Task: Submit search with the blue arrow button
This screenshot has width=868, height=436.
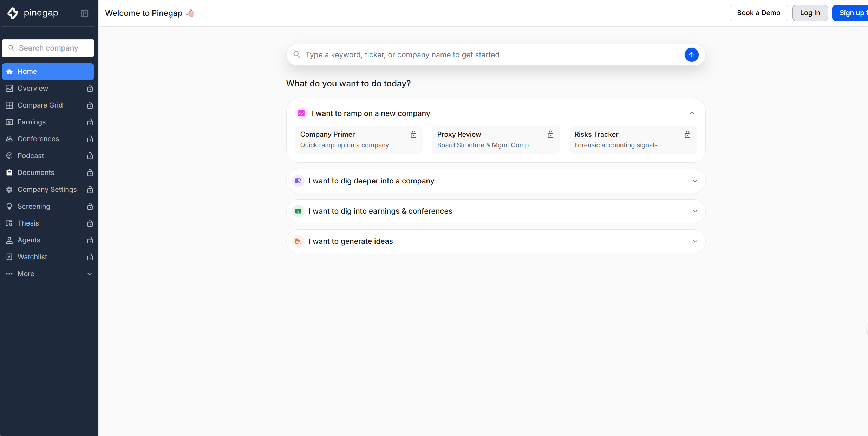Action: tap(691, 55)
